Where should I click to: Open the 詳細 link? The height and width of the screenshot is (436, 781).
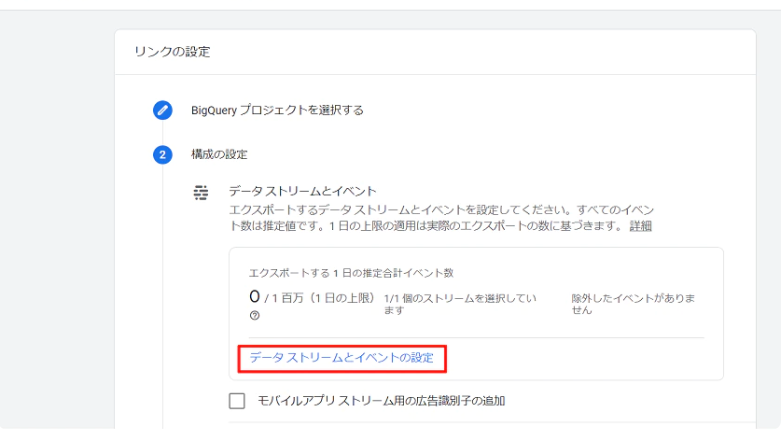(641, 226)
